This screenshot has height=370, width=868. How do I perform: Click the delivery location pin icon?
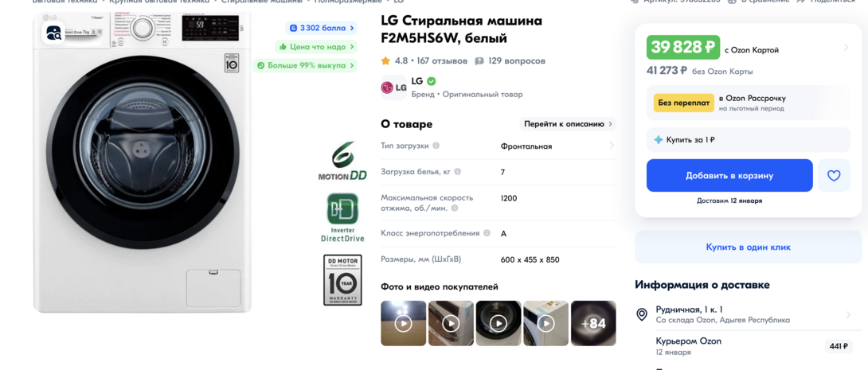point(642,314)
